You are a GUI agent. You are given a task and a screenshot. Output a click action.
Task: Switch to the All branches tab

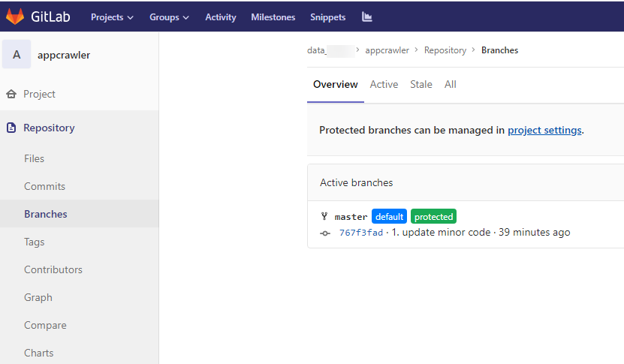tap(450, 84)
